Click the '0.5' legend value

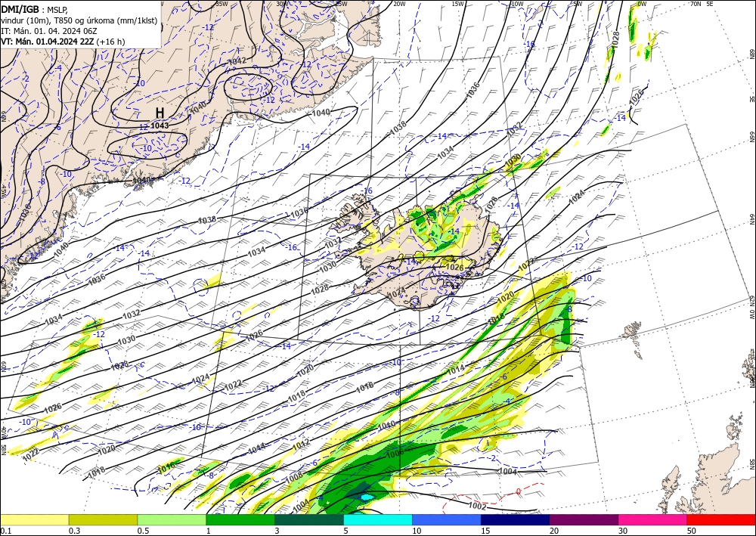tap(143, 531)
